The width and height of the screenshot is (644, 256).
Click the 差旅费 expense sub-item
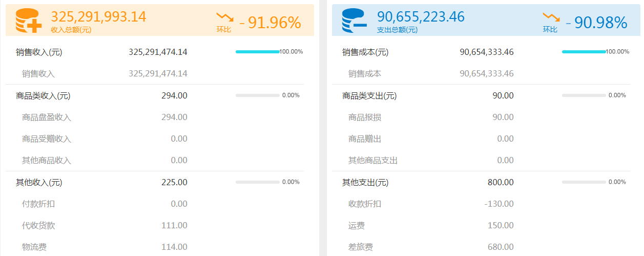pyautogui.click(x=361, y=247)
